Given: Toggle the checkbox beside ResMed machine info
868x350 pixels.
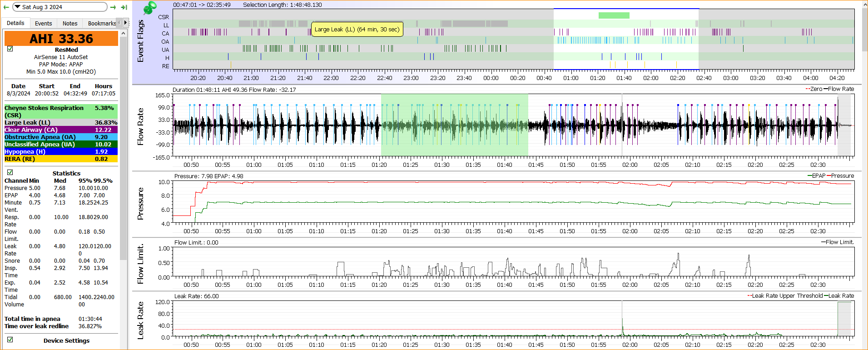Looking at the screenshot, I should 10,49.
